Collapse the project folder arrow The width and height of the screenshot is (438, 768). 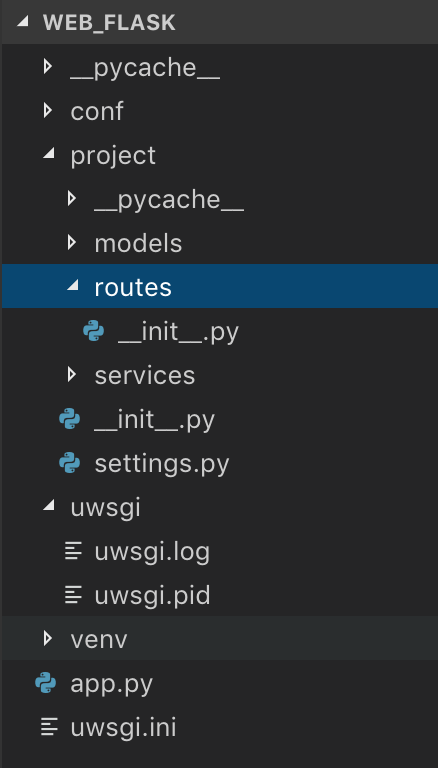(x=48, y=154)
